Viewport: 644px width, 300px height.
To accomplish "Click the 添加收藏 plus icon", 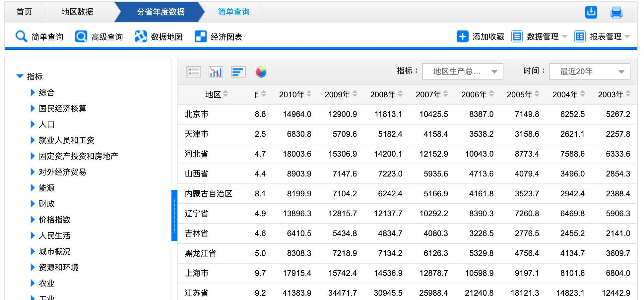I will pyautogui.click(x=462, y=36).
